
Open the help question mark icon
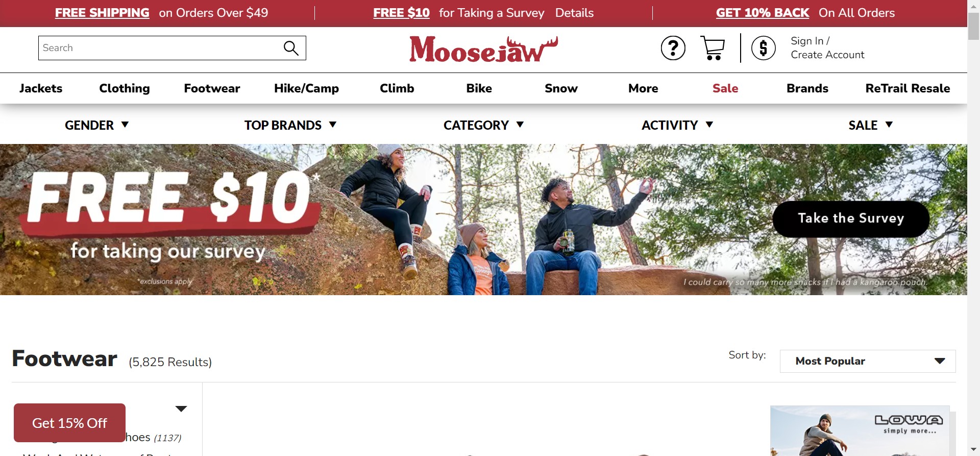pyautogui.click(x=673, y=49)
